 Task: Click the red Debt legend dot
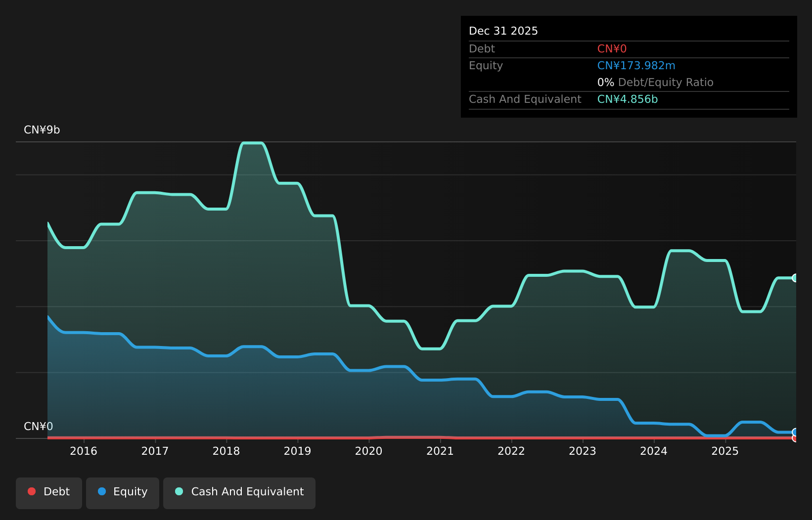pyautogui.click(x=32, y=491)
